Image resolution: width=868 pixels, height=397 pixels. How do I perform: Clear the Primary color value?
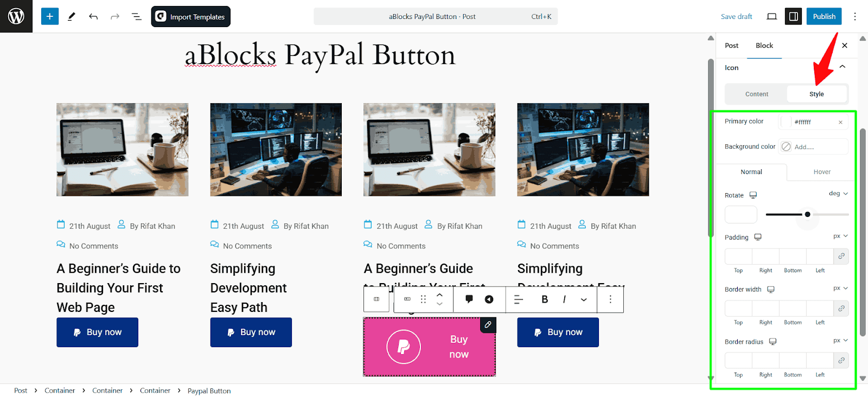coord(840,122)
